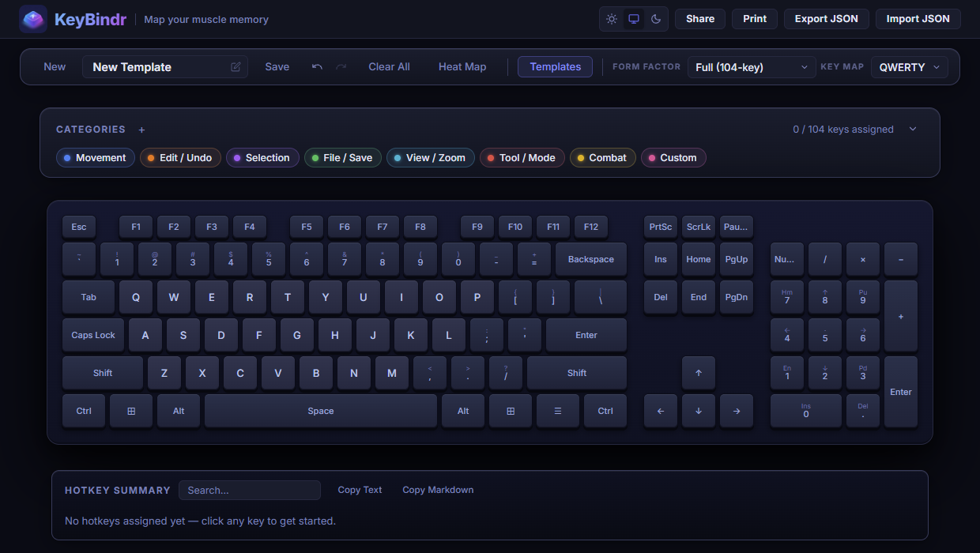Click the left arrow key
980x553 pixels.
pyautogui.click(x=661, y=411)
